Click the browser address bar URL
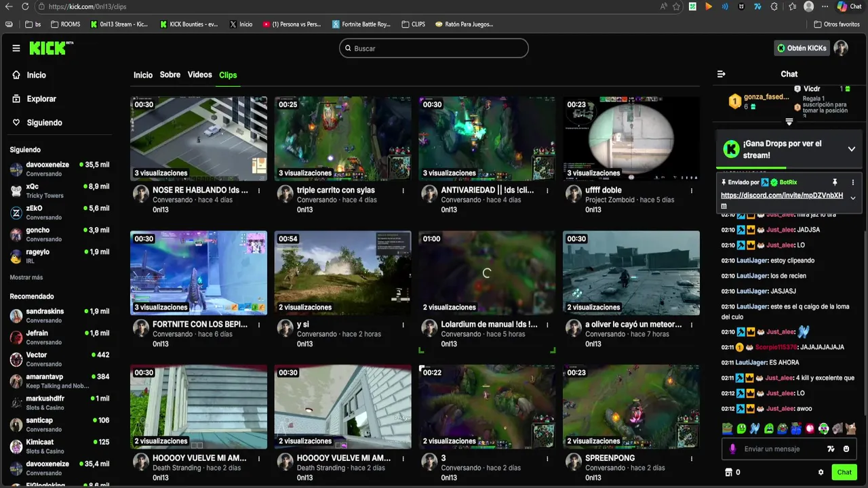The width and height of the screenshot is (868, 488). click(88, 7)
